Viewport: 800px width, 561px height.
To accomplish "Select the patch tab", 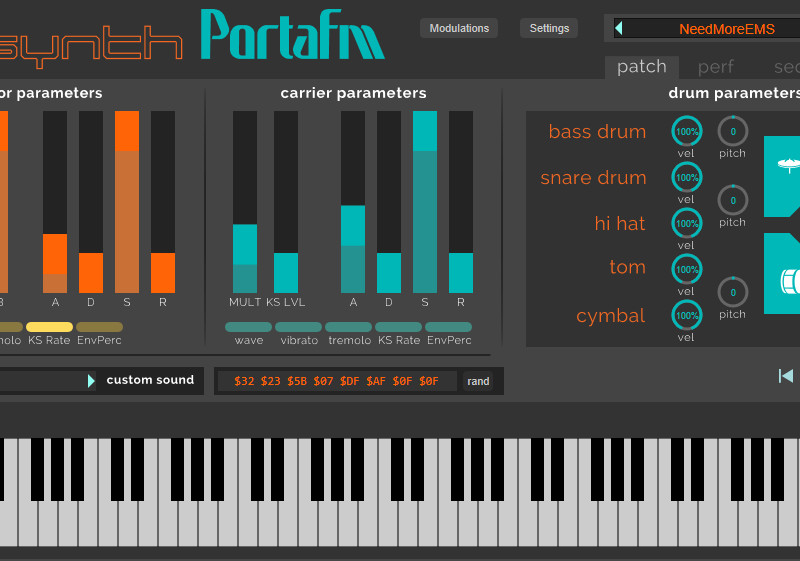I will click(641, 67).
